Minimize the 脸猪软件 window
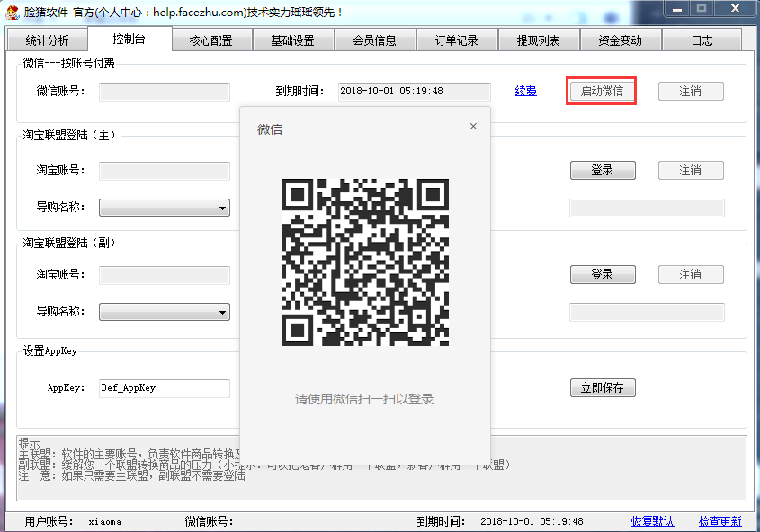This screenshot has height=532, width=760. tap(677, 9)
